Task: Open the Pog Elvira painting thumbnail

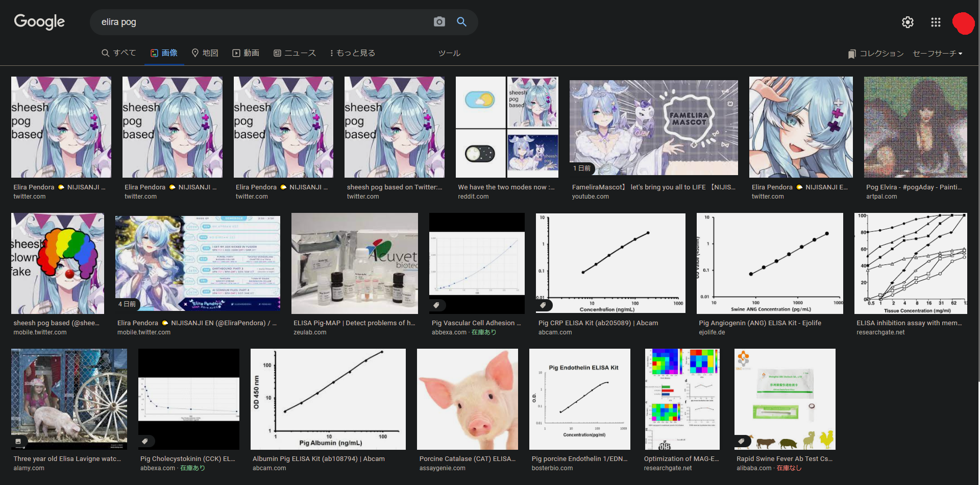Action: tap(915, 127)
